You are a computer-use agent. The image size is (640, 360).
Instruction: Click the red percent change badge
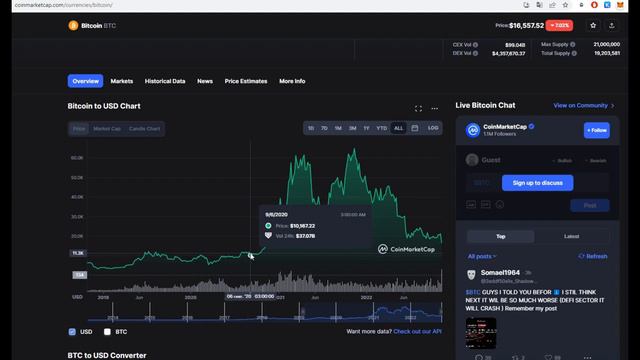tap(559, 25)
